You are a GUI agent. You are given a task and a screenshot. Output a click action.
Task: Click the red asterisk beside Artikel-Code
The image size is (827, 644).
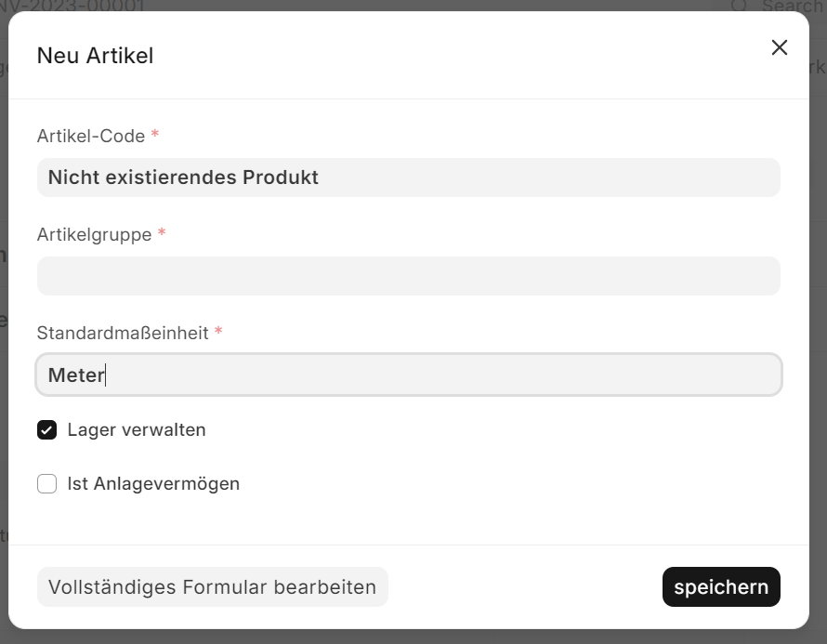[155, 136]
